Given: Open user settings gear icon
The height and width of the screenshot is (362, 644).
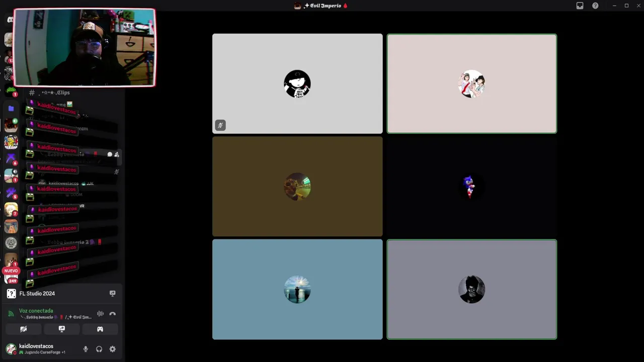Looking at the screenshot, I should [x=112, y=349].
